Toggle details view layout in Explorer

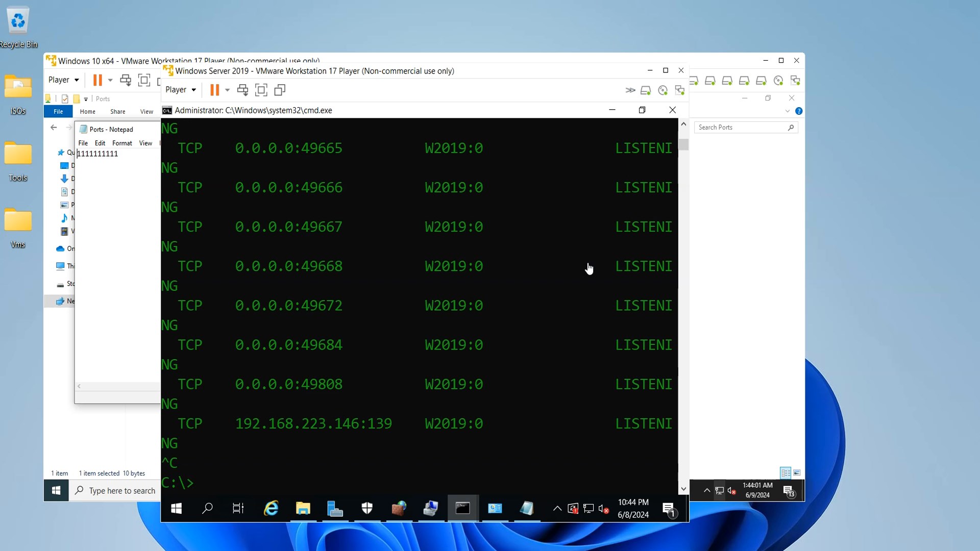pyautogui.click(x=786, y=472)
